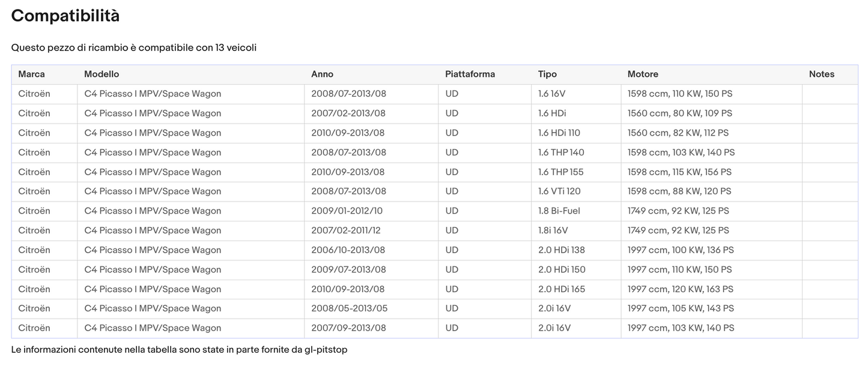Viewport: 868px width, 366px height.
Task: Click the compatible with 13 veicoli text
Action: click(133, 48)
